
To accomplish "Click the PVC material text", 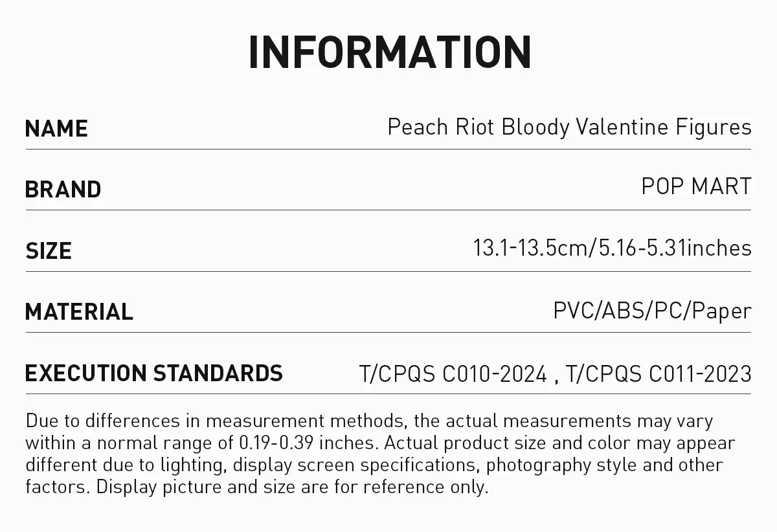I will [x=574, y=311].
